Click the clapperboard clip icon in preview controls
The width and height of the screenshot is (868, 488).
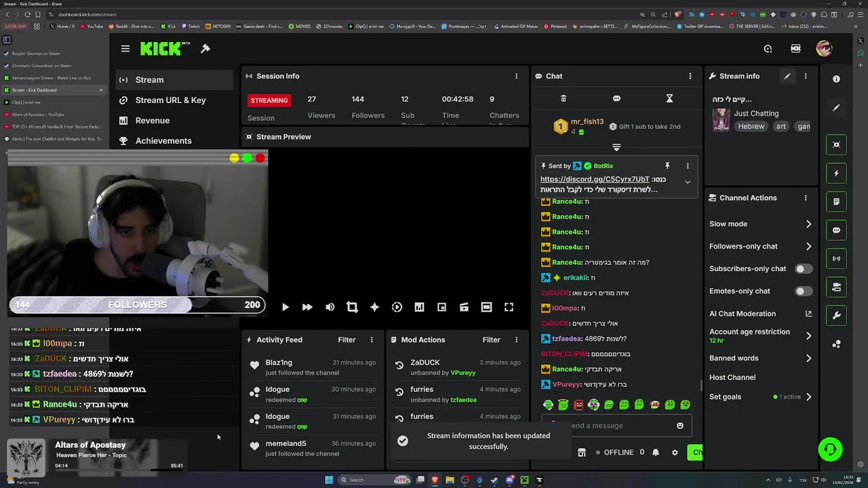pyautogui.click(x=464, y=307)
